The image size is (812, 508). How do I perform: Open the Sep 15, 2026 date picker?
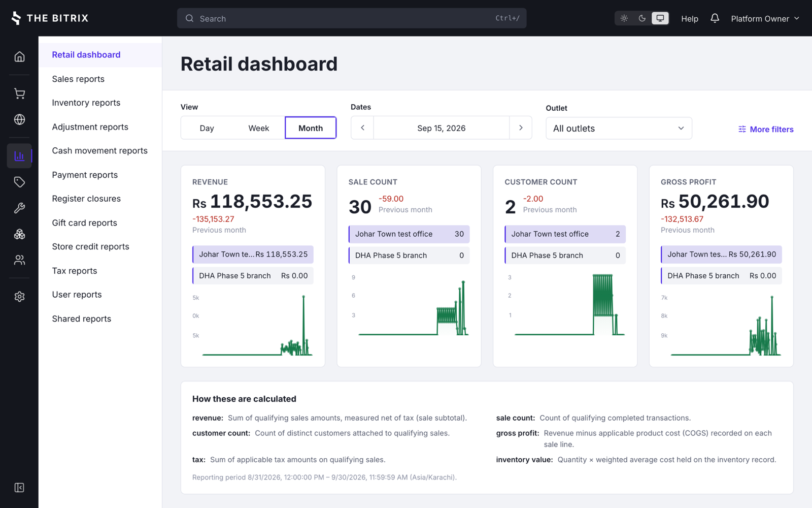click(442, 128)
